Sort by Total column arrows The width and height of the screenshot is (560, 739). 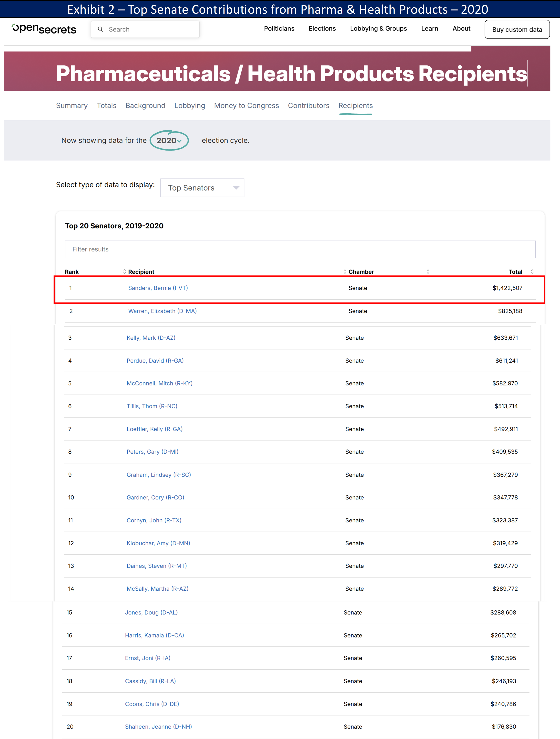(x=532, y=272)
